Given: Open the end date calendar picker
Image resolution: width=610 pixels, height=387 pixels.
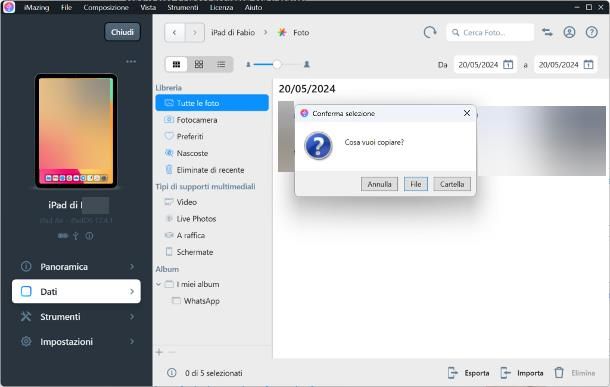Looking at the screenshot, I should point(588,65).
